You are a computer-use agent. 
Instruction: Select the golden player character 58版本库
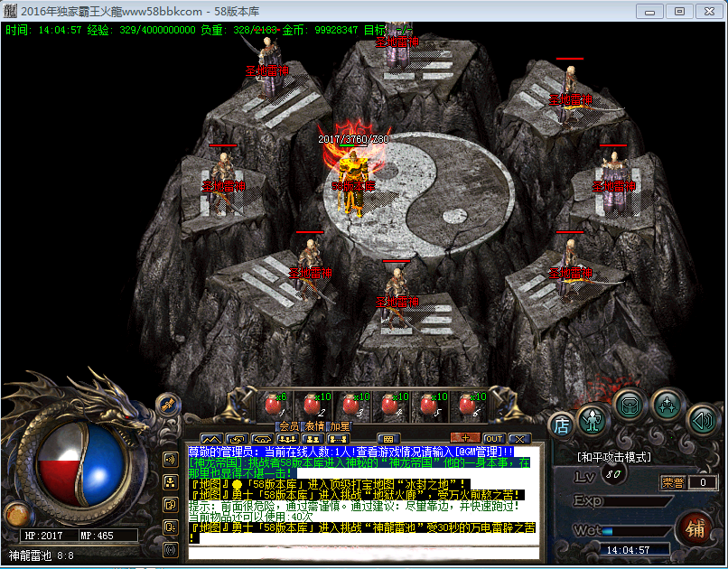[354, 183]
